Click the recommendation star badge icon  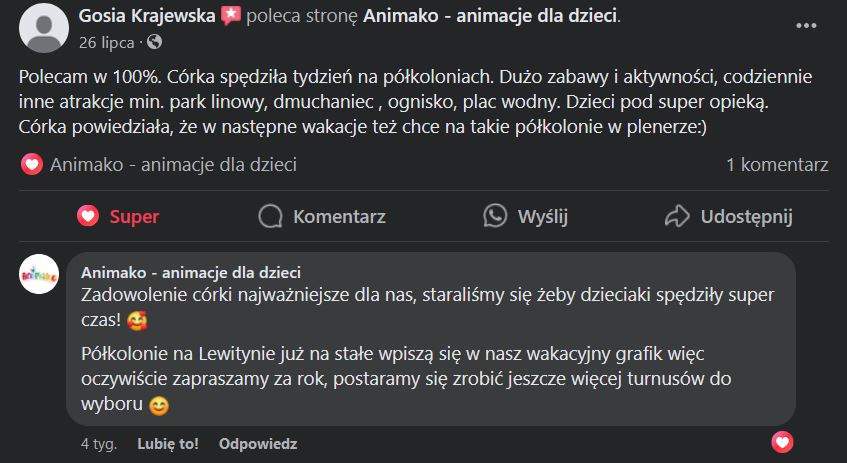[x=231, y=16]
